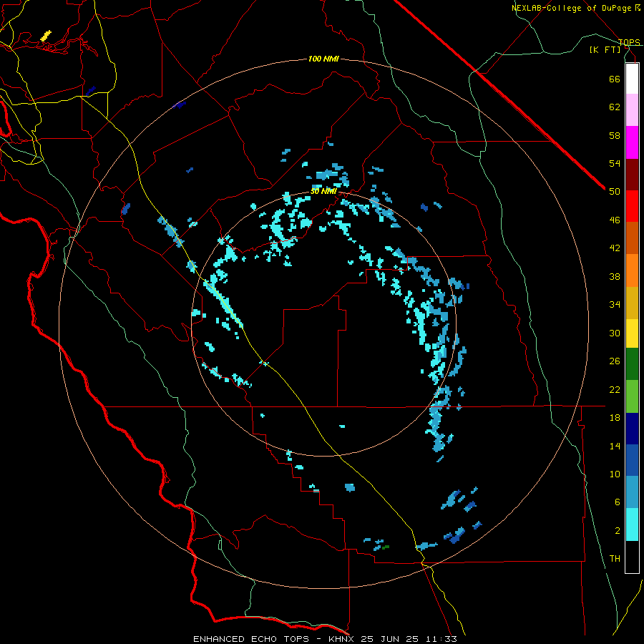
Task: Click legend value 66
Action: [615, 79]
